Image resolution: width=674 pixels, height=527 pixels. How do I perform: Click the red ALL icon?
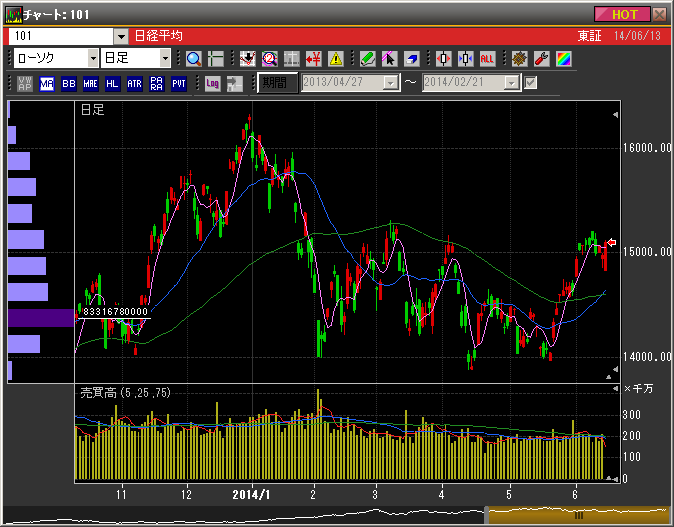(x=487, y=59)
